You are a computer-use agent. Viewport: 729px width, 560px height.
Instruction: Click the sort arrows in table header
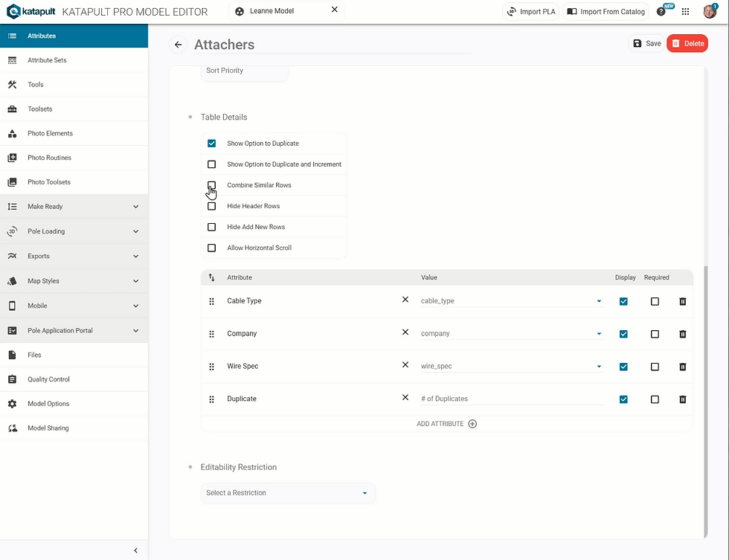[211, 277]
